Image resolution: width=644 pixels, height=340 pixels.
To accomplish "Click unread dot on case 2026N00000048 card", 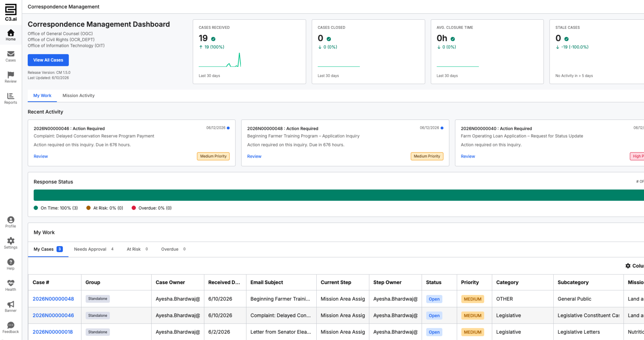I will click(442, 128).
